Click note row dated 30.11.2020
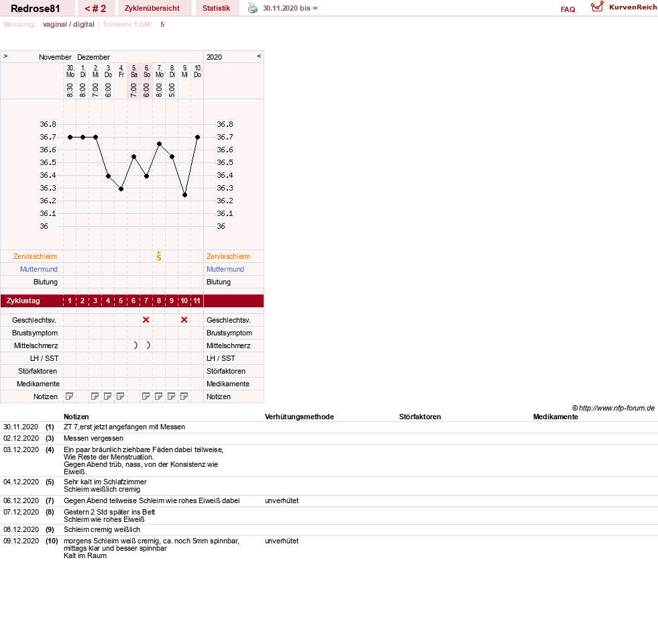This screenshot has height=644, width=658. [329, 427]
